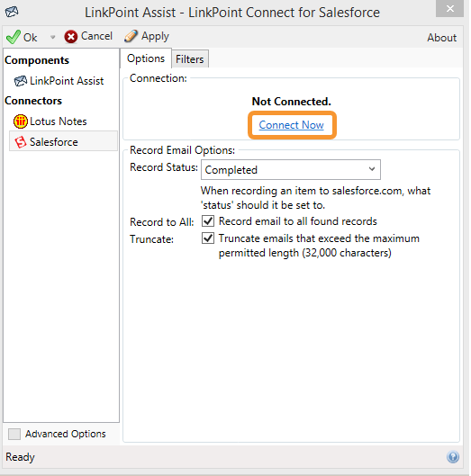
Task: Switch to the Options tab
Action: (x=146, y=58)
